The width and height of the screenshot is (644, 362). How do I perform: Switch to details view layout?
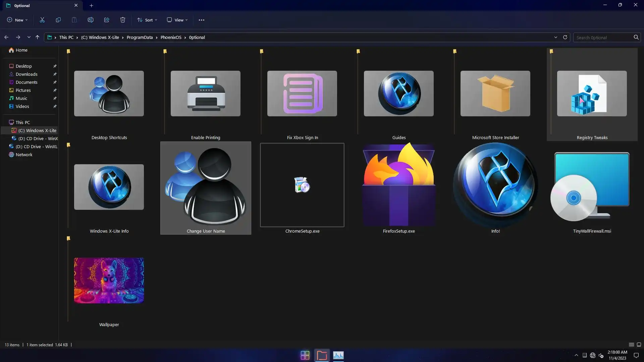point(631,345)
